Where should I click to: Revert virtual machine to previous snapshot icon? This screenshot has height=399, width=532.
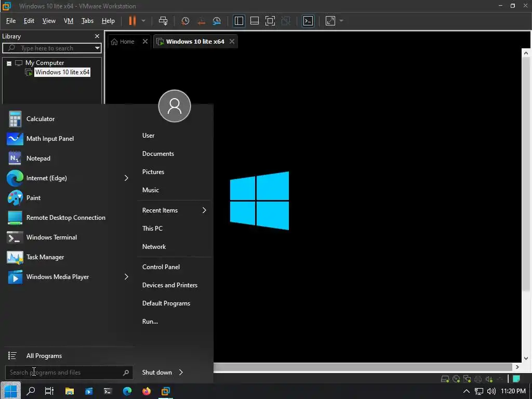[201, 21]
